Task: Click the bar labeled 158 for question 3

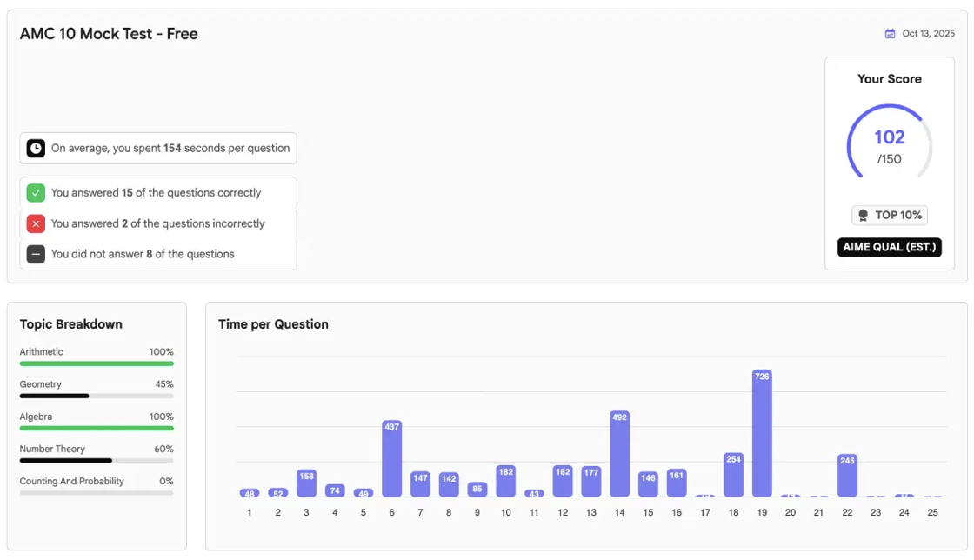Action: pyautogui.click(x=306, y=483)
